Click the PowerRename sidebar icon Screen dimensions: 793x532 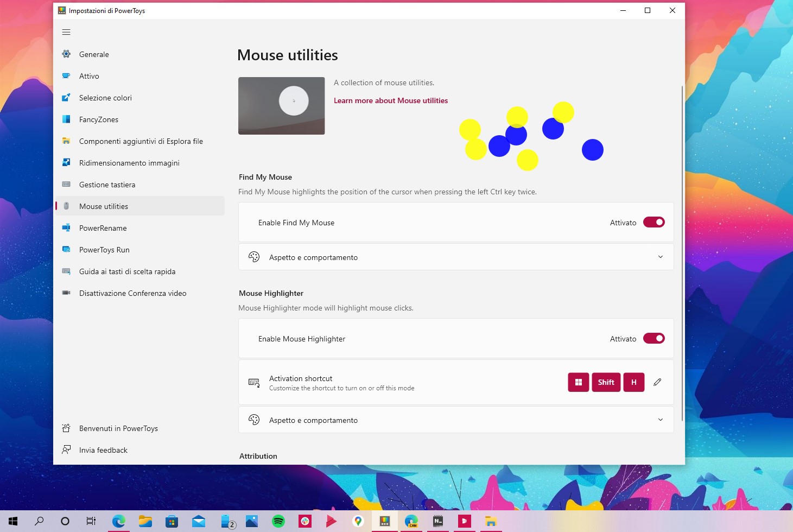[66, 228]
